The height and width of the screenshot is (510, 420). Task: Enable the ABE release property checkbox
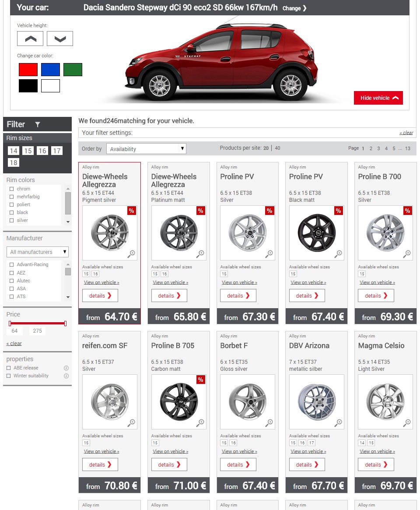click(9, 368)
